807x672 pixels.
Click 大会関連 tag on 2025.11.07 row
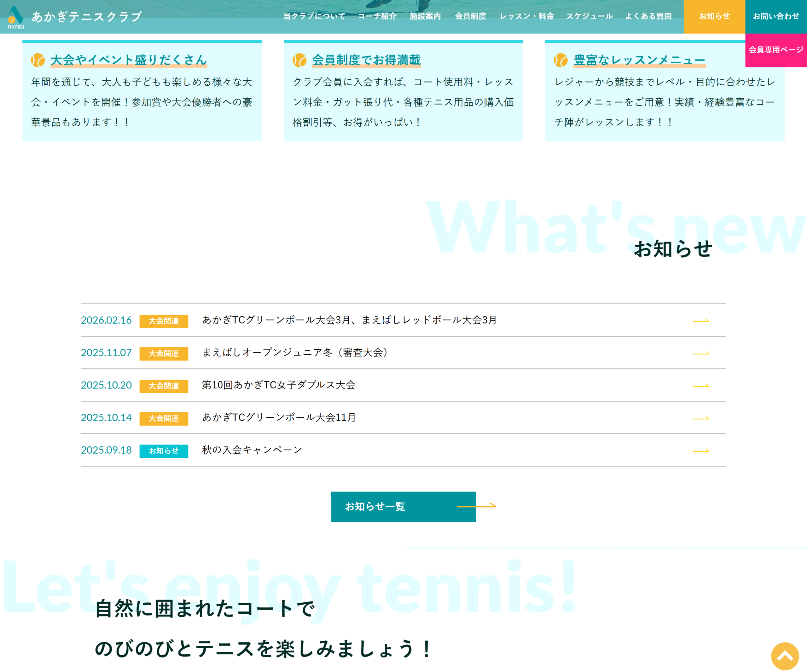164,354
